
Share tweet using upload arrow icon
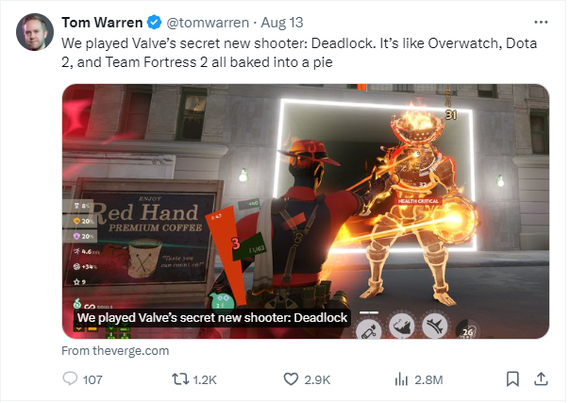tap(541, 379)
